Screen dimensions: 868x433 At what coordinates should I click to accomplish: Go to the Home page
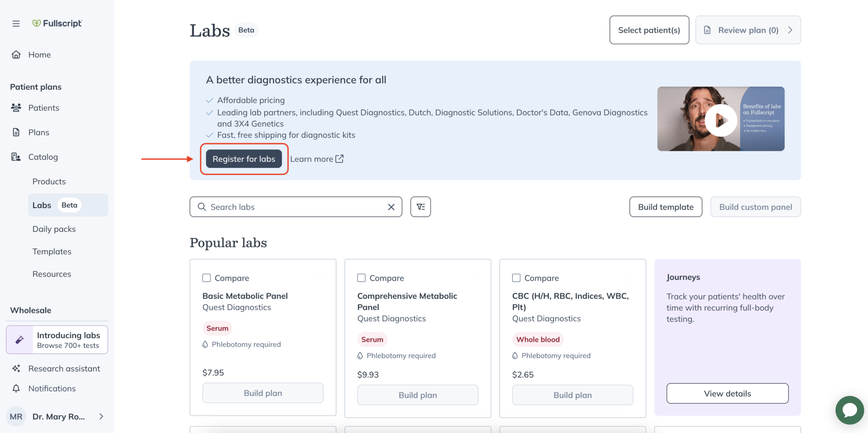pyautogui.click(x=39, y=54)
